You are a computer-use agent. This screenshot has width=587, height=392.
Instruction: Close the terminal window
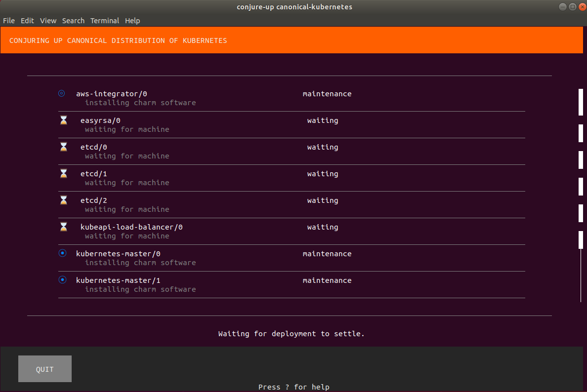(583, 7)
